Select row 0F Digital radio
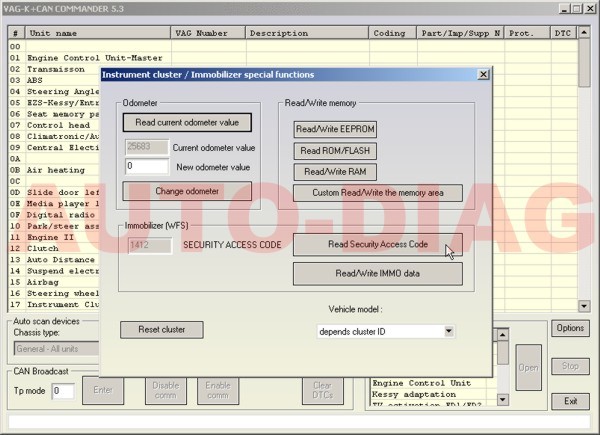This screenshot has width=600, height=435. [54, 215]
